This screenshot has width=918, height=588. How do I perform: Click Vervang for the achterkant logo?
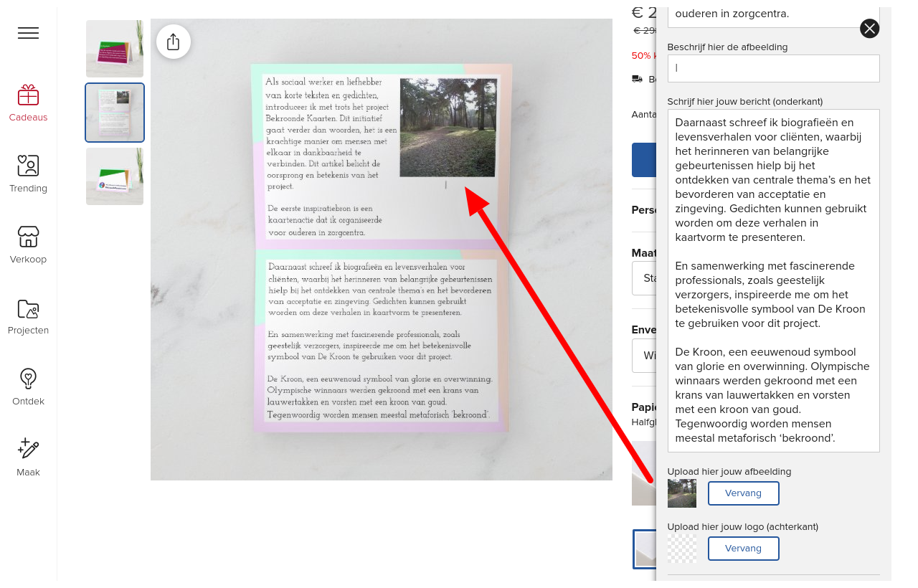(x=743, y=549)
